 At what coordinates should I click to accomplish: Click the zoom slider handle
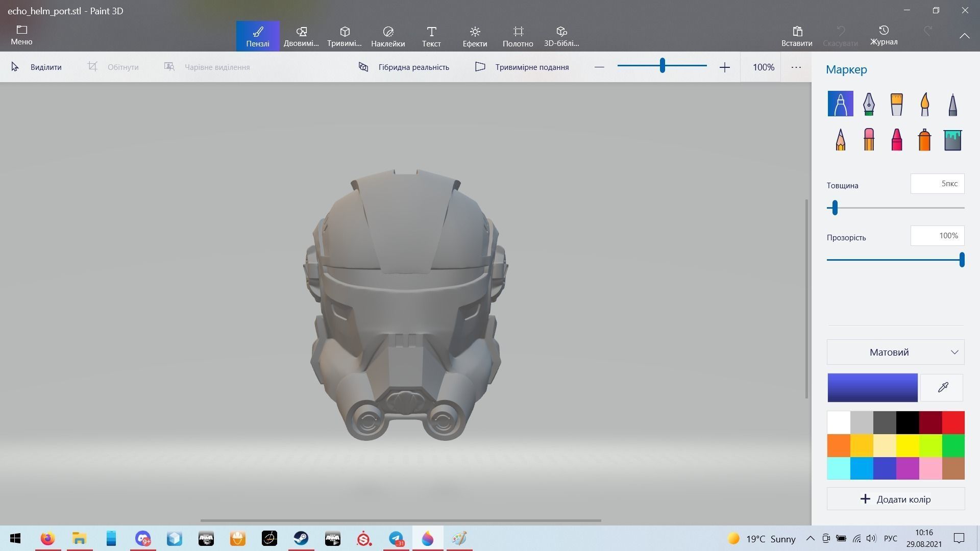662,65
